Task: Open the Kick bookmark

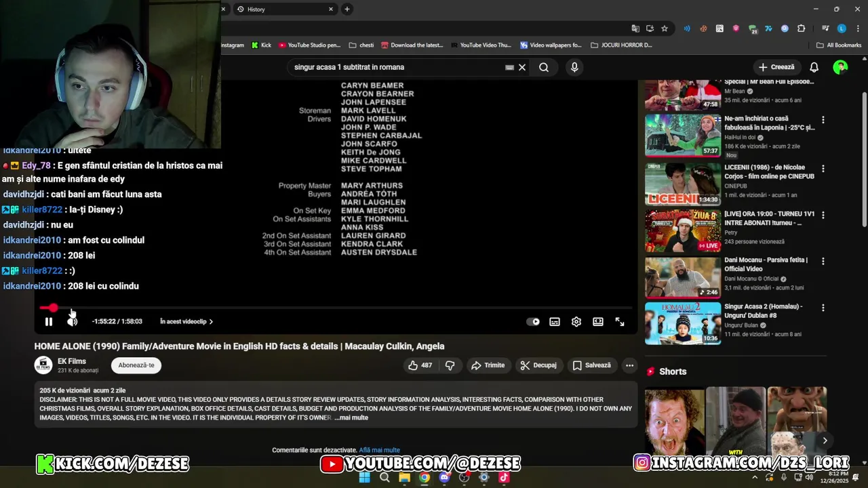Action: [261, 45]
